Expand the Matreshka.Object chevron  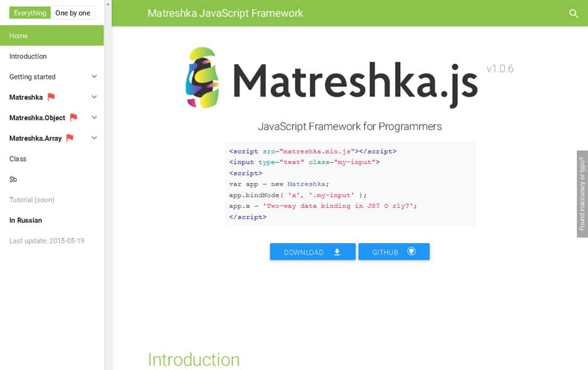pyautogui.click(x=94, y=117)
